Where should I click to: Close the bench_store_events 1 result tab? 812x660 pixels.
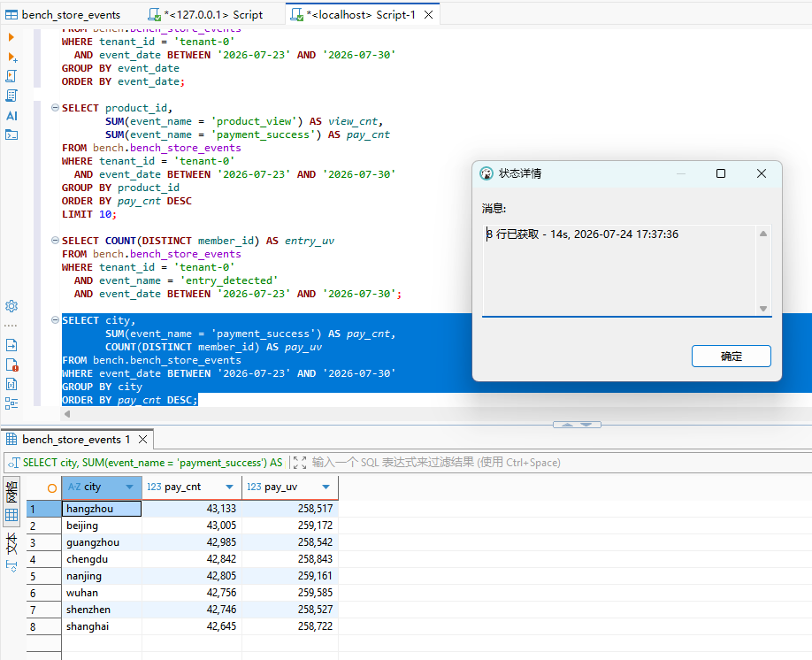tap(143, 440)
